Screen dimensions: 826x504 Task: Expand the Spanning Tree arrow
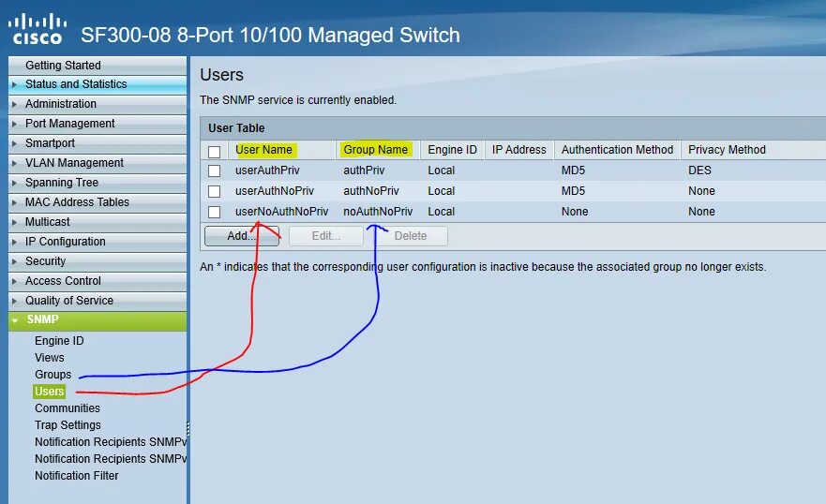point(14,183)
